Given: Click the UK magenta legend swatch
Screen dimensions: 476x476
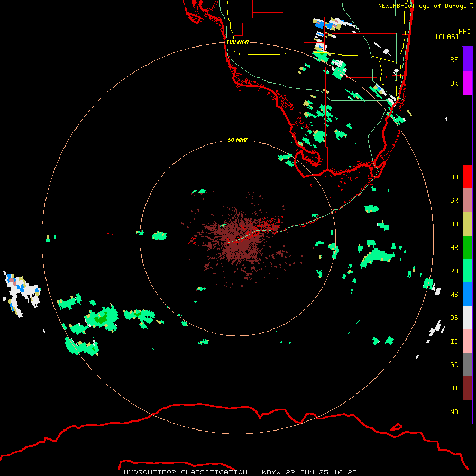Looking at the screenshot, I should coord(467,83).
